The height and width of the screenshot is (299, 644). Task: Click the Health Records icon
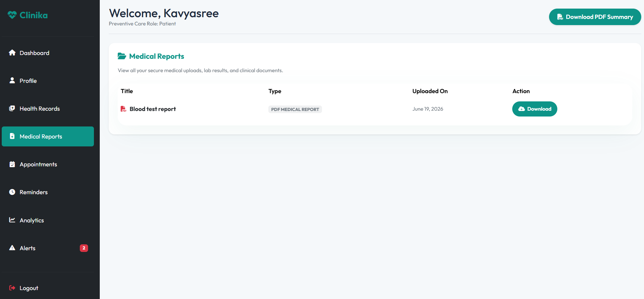point(12,108)
